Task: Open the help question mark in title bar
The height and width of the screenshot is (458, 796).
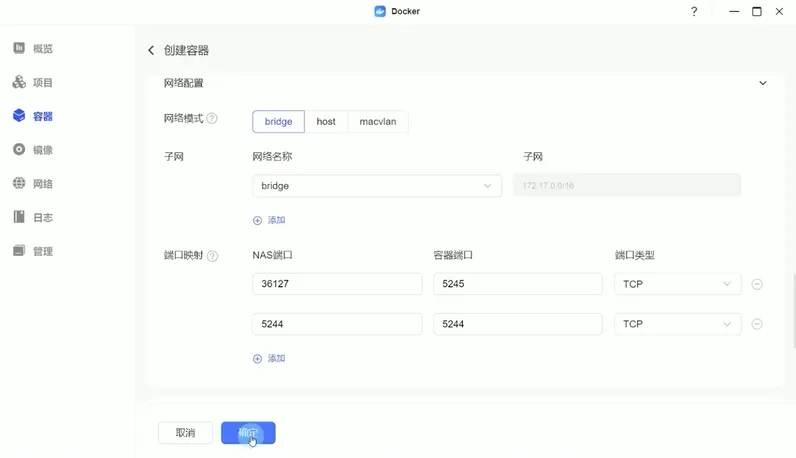Action: click(694, 11)
